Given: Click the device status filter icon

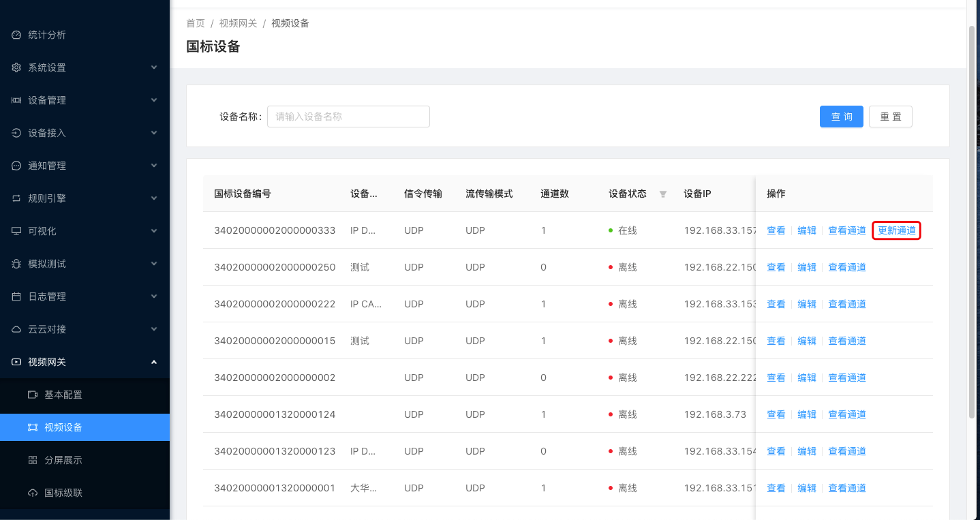Looking at the screenshot, I should [x=663, y=194].
